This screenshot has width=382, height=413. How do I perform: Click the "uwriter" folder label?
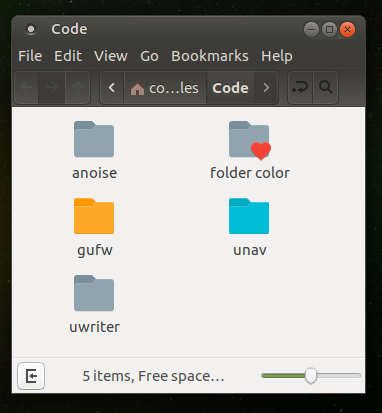pyautogui.click(x=94, y=327)
